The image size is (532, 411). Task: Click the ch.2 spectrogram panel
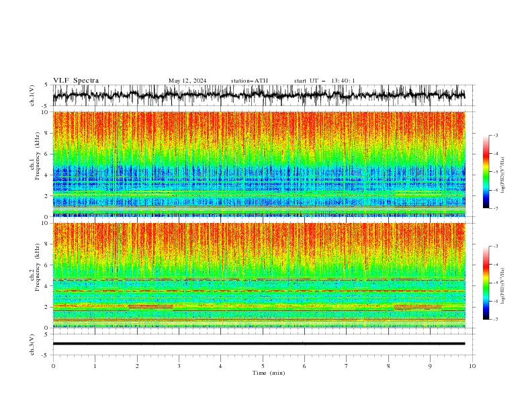(x=259, y=275)
